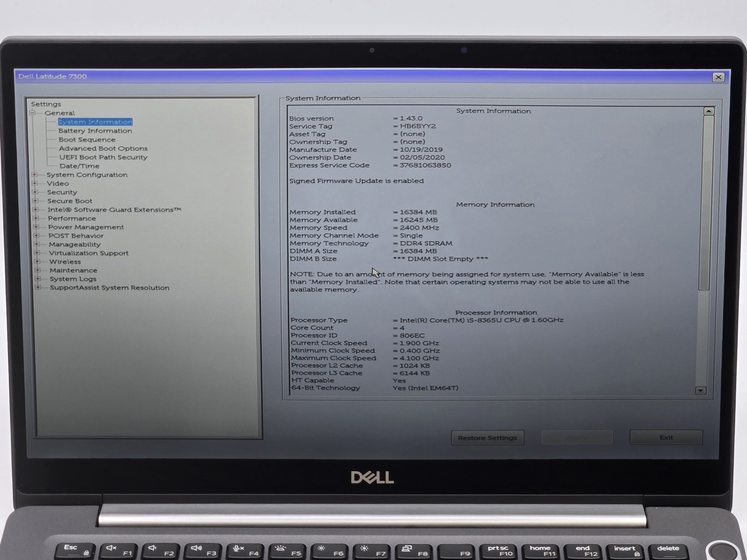Select the Virtualization Support label
Image resolution: width=747 pixels, height=560 pixels.
pyautogui.click(x=89, y=253)
